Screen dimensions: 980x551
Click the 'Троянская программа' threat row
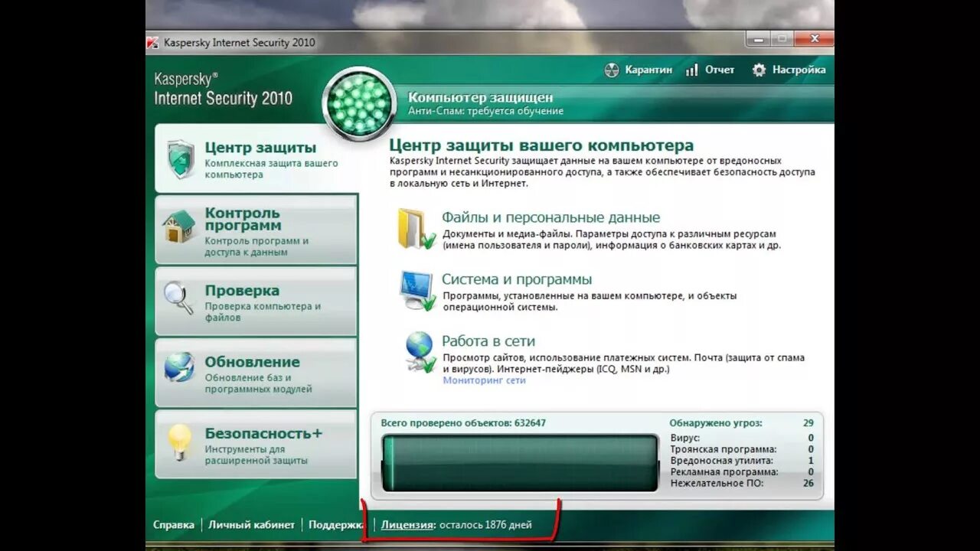click(x=742, y=449)
